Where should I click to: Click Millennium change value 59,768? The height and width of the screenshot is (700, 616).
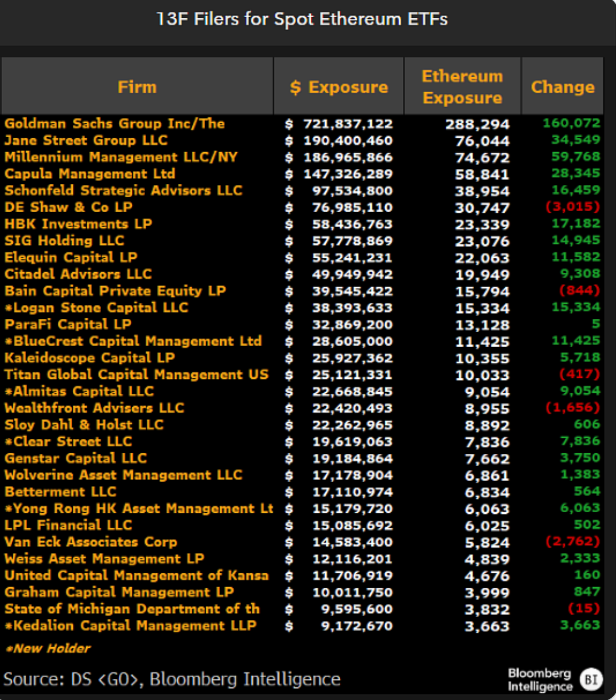[x=576, y=156]
